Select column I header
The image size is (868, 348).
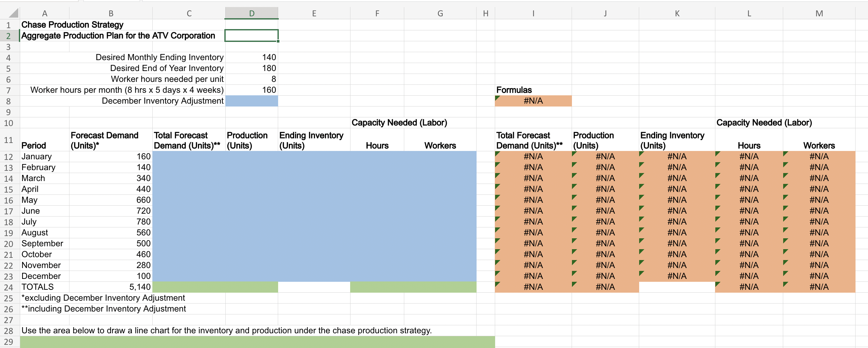(533, 13)
